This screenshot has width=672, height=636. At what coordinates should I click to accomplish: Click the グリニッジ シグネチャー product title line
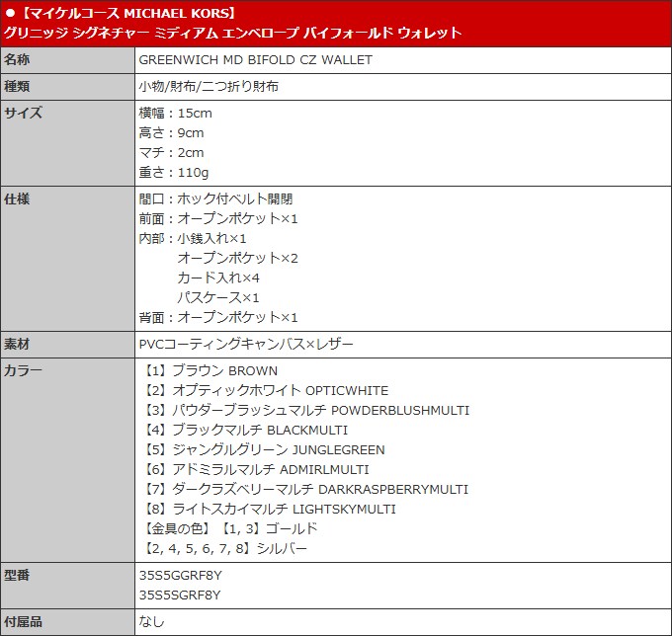233,33
